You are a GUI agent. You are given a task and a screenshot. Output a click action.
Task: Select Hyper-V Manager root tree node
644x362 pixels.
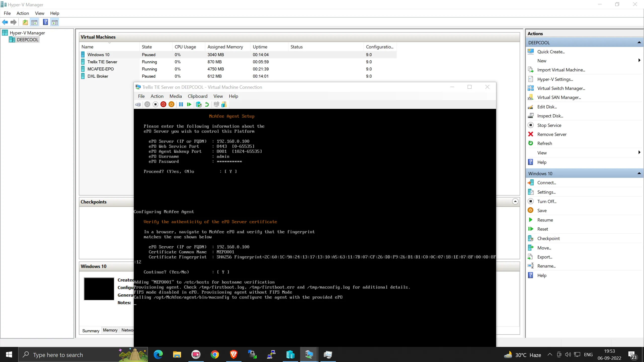coord(27,33)
